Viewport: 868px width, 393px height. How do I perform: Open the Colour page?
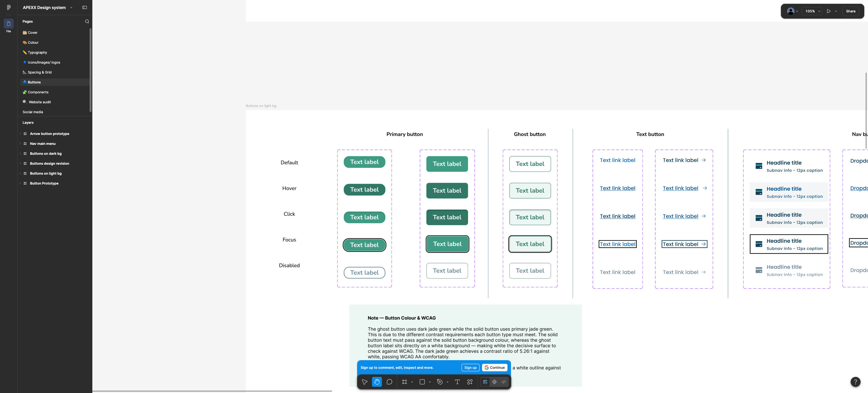tap(55, 42)
